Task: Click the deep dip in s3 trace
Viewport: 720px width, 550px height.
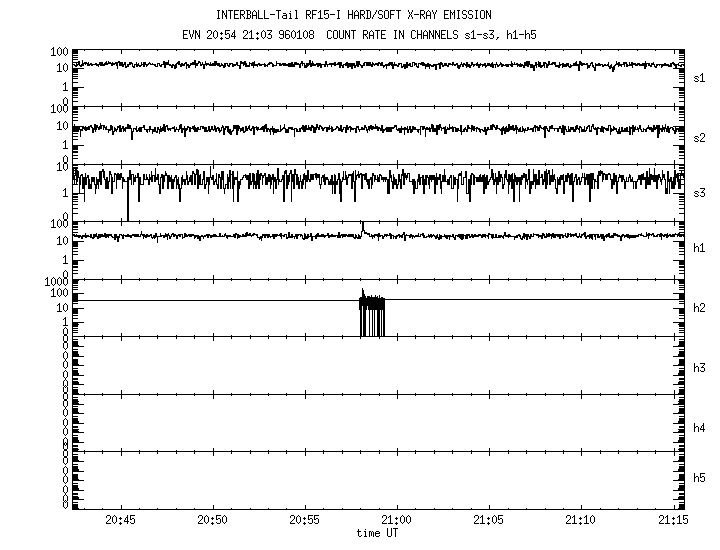Action: tap(128, 208)
